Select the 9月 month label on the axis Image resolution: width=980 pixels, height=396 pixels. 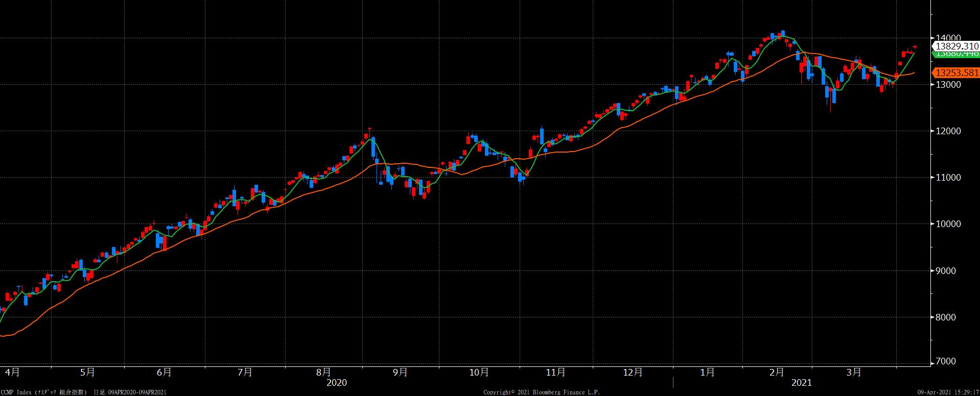[400, 372]
